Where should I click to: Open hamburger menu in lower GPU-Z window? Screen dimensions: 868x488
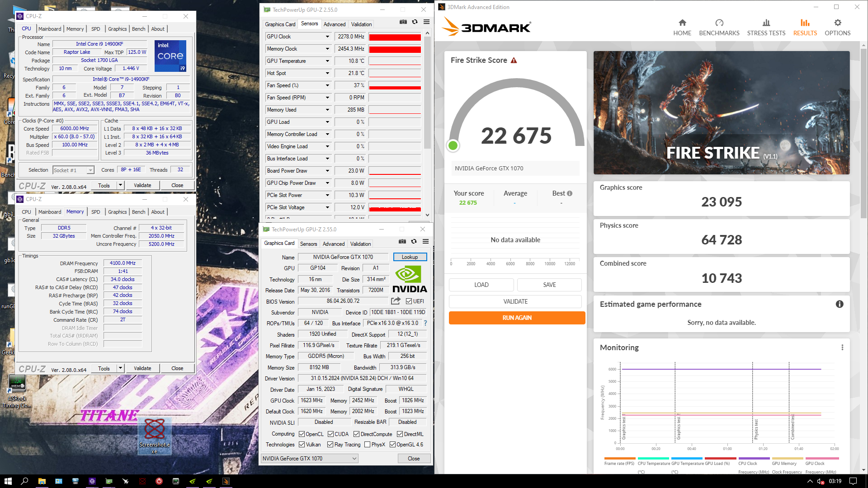tap(425, 241)
